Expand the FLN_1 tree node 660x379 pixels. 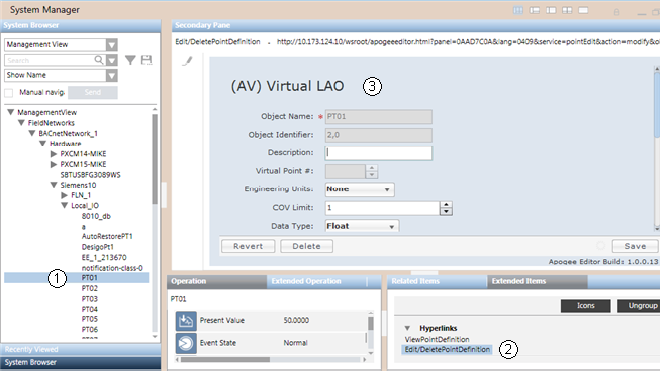point(64,195)
